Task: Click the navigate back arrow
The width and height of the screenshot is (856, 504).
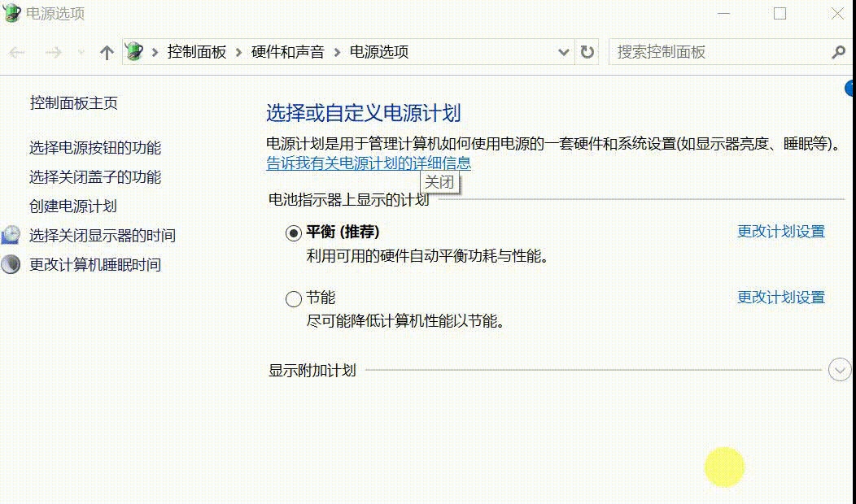Action: click(16, 51)
